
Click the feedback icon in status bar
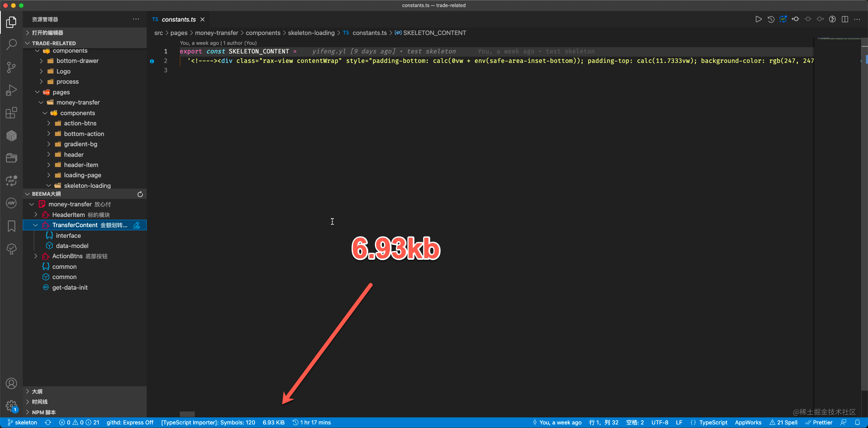[843, 422]
